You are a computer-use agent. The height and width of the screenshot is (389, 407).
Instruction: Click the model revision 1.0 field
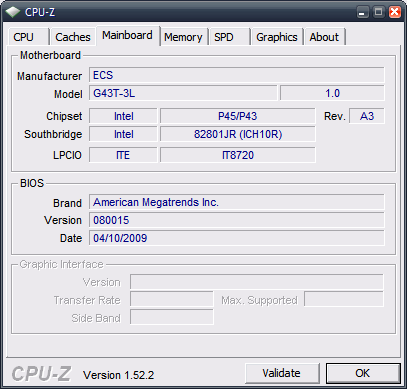coord(332,93)
